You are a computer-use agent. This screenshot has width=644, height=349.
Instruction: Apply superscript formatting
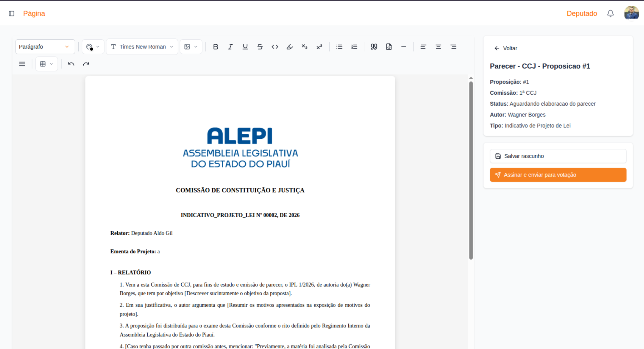319,47
